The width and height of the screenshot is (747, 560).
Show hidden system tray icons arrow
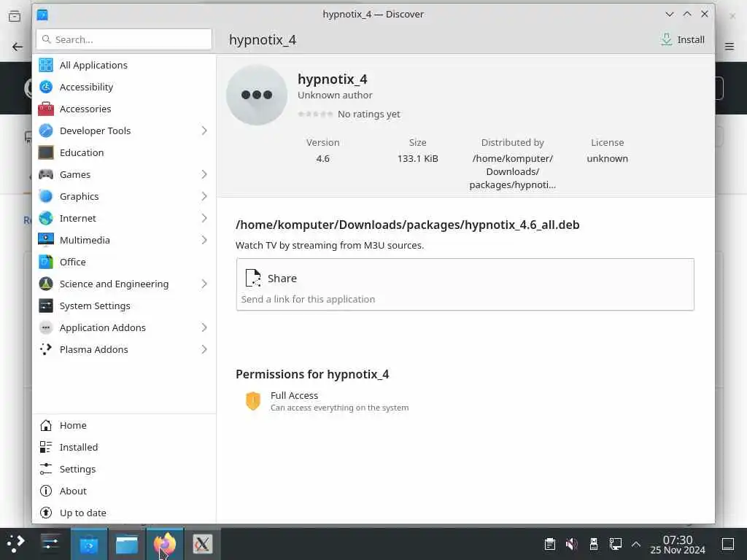click(636, 544)
